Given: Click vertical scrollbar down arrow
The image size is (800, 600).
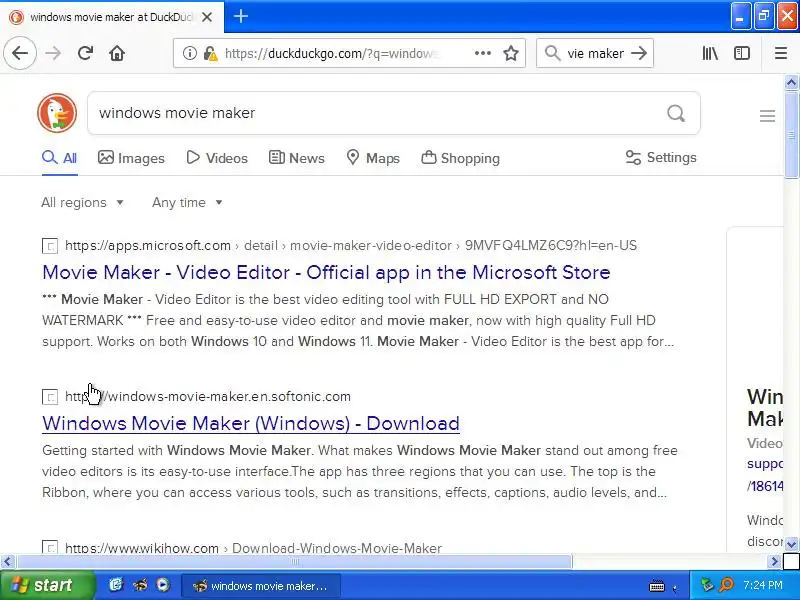Looking at the screenshot, I should 791,544.
